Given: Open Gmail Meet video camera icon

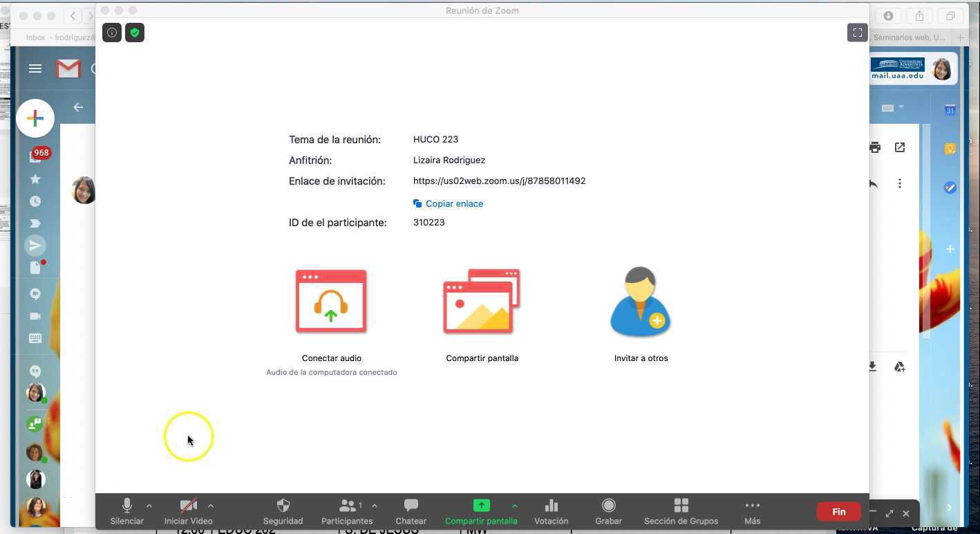Looking at the screenshot, I should coord(35,316).
